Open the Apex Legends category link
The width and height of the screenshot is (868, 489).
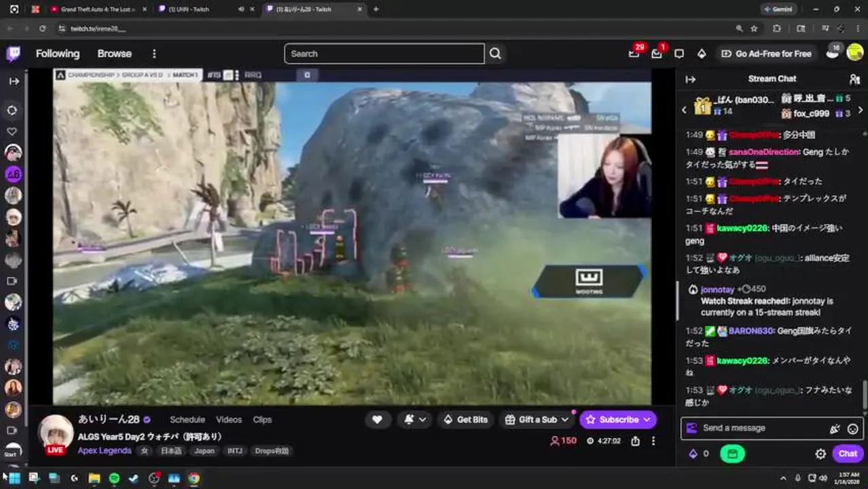[x=105, y=450]
